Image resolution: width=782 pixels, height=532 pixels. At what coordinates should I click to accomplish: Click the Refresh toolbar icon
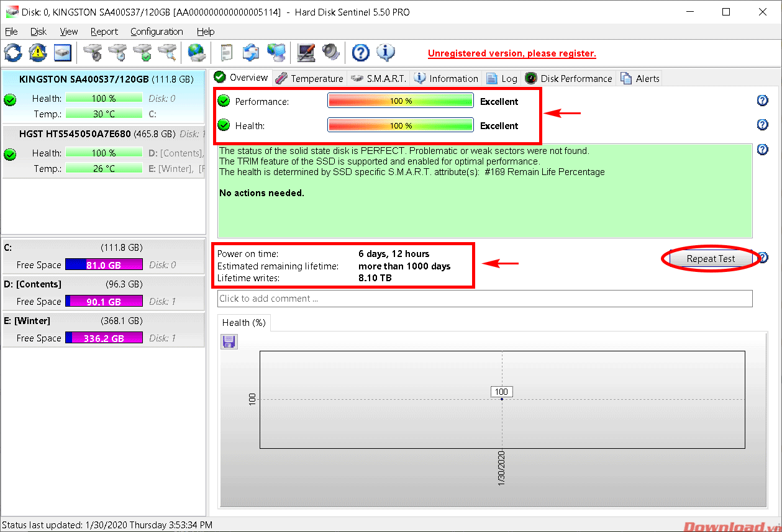pyautogui.click(x=13, y=53)
